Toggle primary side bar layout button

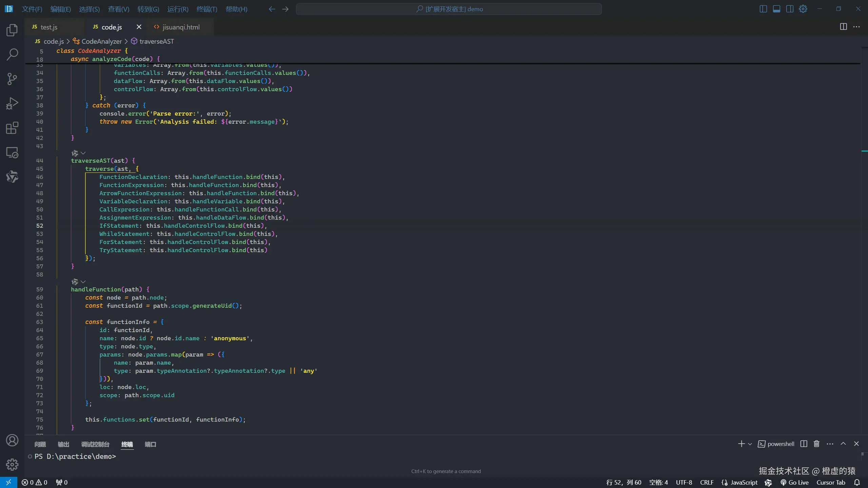(763, 9)
